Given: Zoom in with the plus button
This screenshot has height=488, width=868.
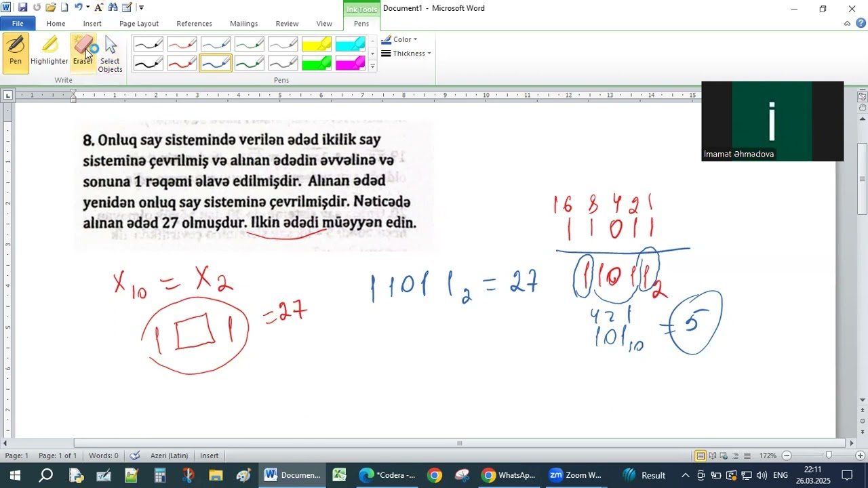Looking at the screenshot, I should pyautogui.click(x=861, y=455).
